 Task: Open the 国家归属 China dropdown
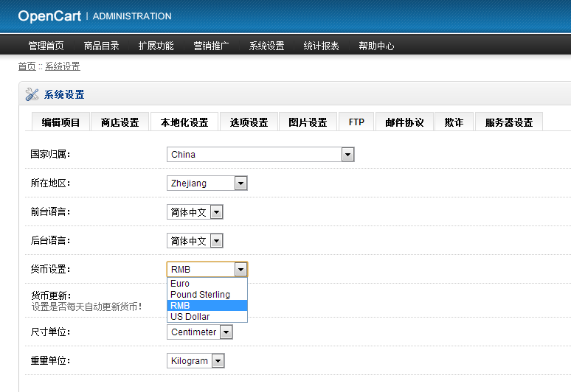click(x=260, y=155)
